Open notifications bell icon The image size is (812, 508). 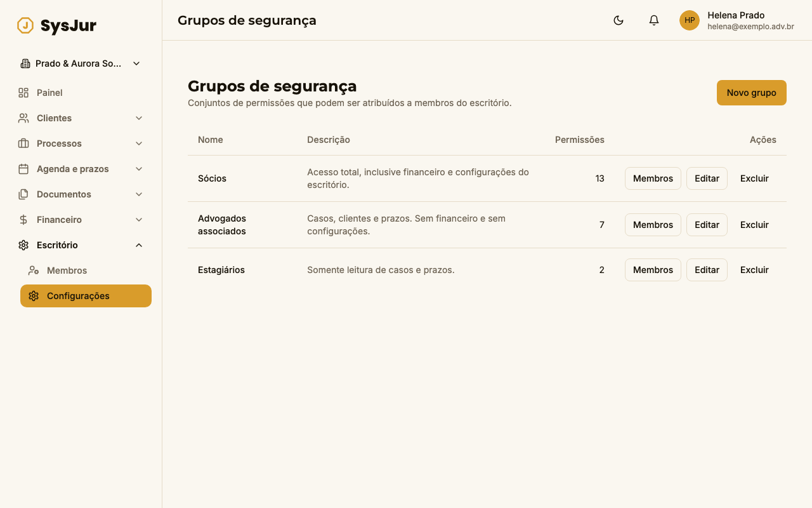(x=654, y=20)
